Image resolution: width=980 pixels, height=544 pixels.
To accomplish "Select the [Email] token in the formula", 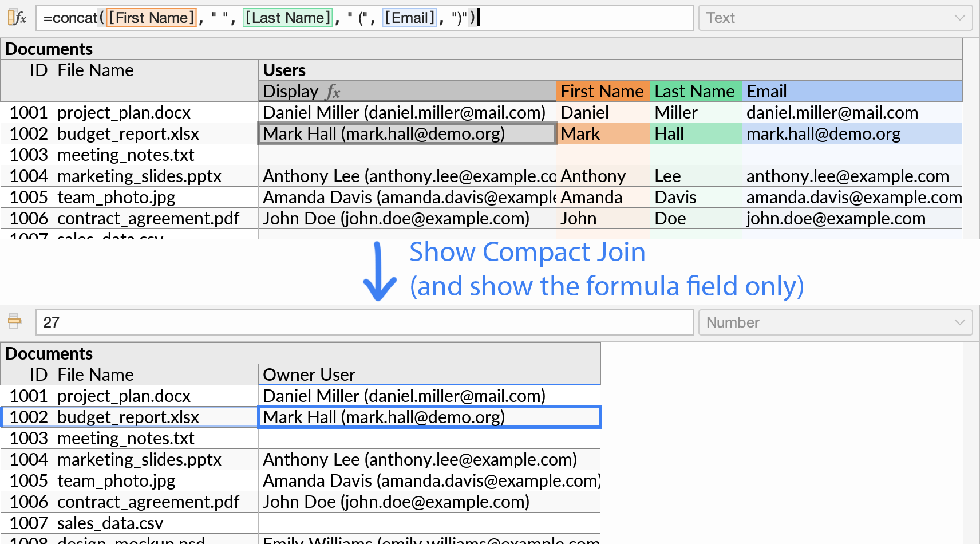I will [410, 18].
